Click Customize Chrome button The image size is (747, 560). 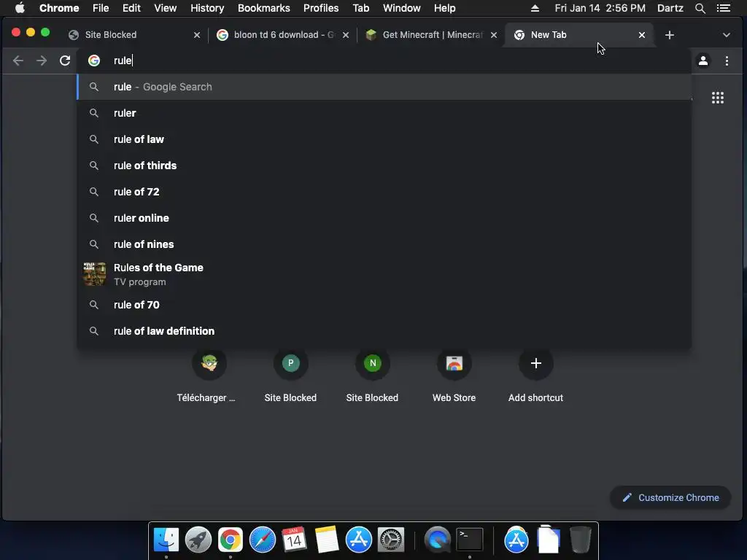(670, 497)
